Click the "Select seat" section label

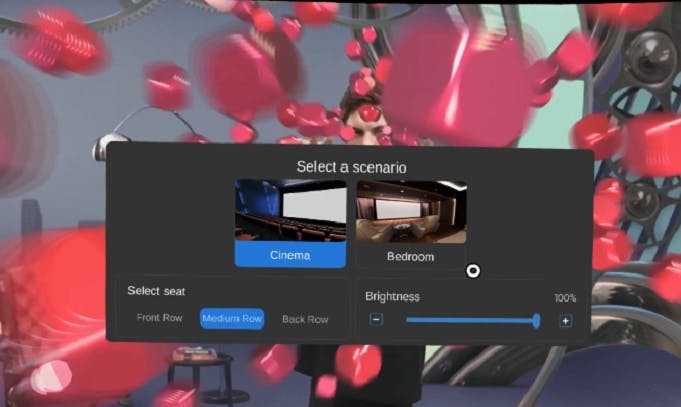155,291
